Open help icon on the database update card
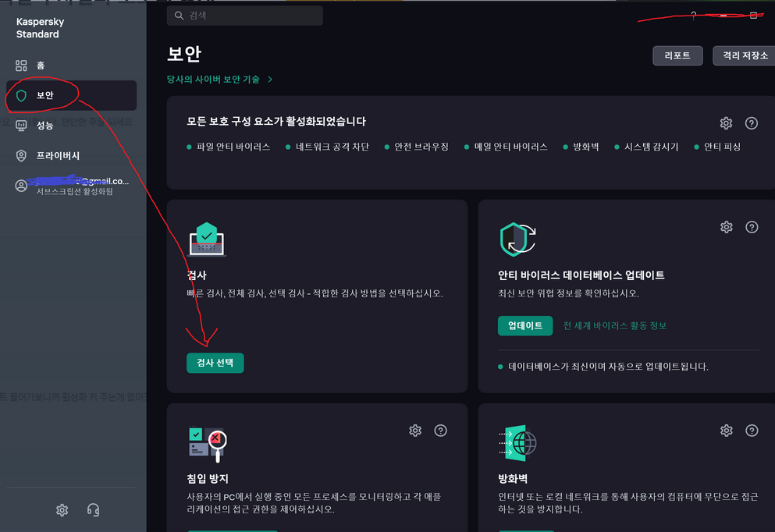The height and width of the screenshot is (532, 775). click(752, 227)
